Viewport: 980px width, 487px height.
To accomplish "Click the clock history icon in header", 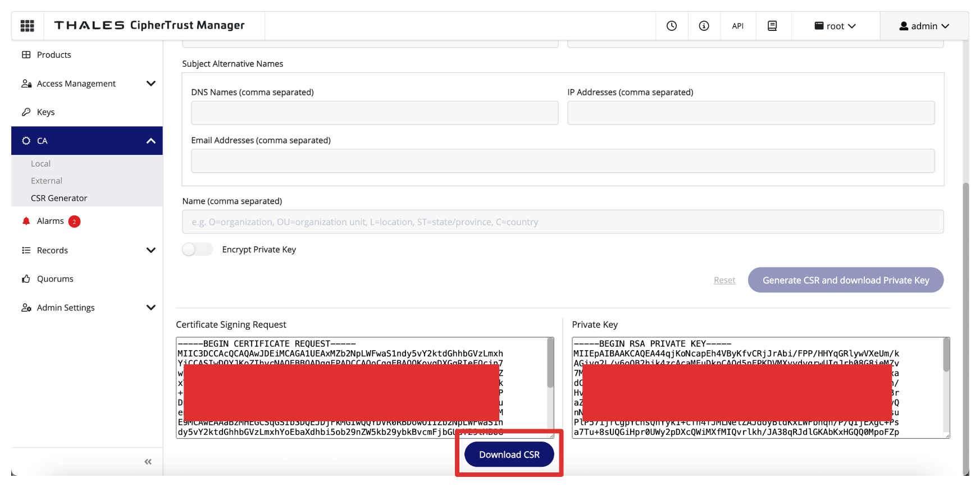I will pos(672,26).
